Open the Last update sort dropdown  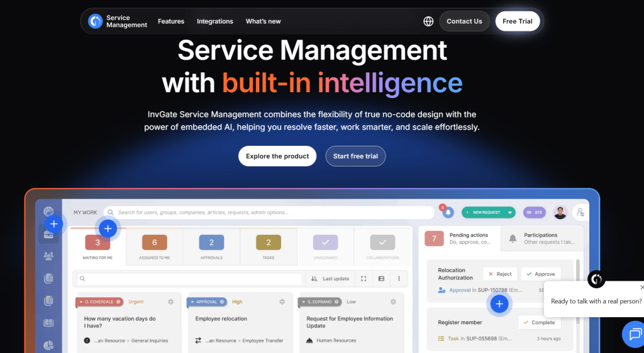[330, 279]
